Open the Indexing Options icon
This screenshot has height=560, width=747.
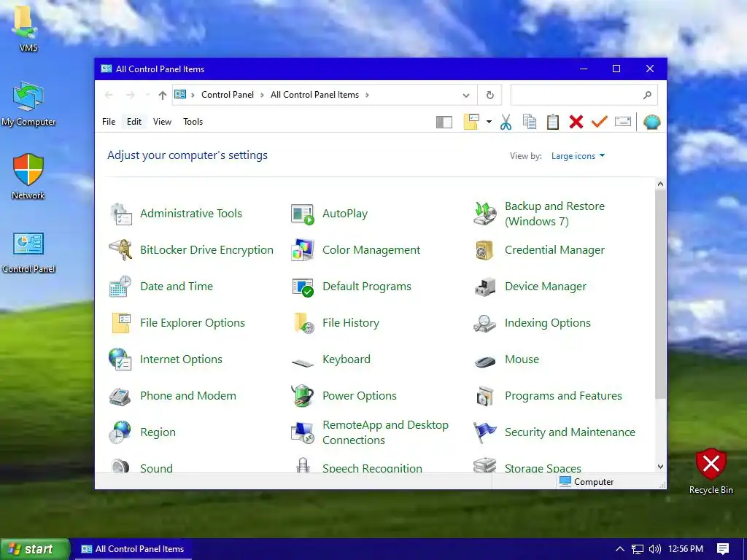coord(485,323)
